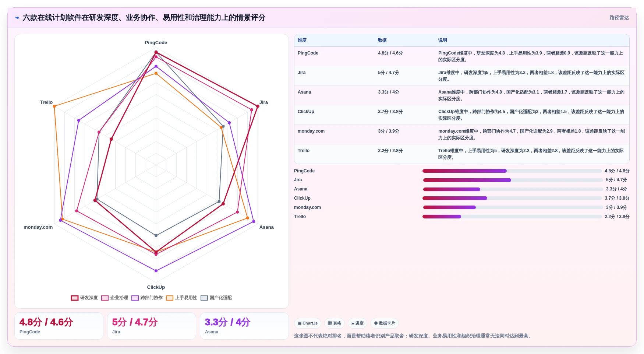644x354 pixels.
Task: Toggle 企业治理 legend series
Action: (115, 298)
